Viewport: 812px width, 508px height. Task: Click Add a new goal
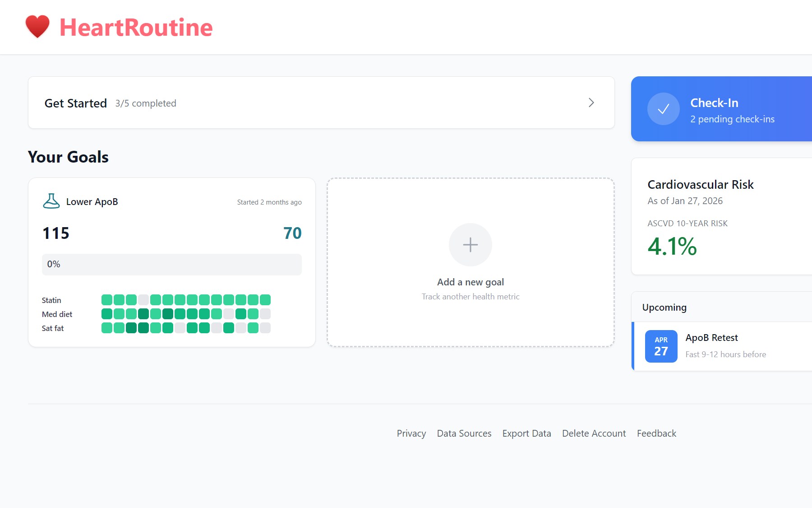pos(470,282)
